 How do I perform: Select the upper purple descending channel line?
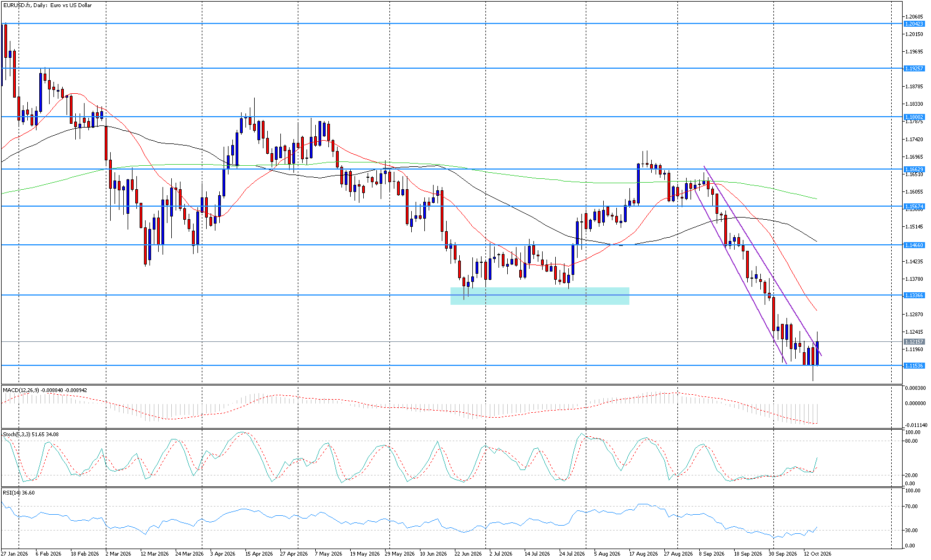click(762, 261)
